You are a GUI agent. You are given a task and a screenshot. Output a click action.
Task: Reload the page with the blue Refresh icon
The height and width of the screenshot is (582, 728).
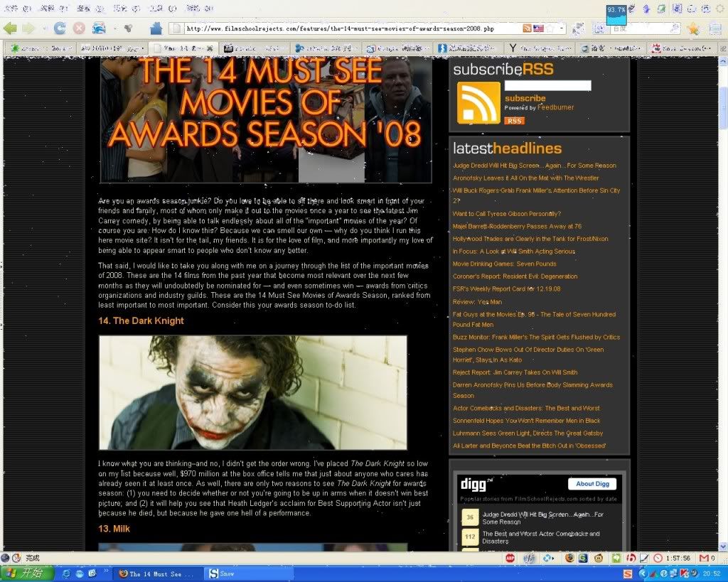[x=60, y=28]
